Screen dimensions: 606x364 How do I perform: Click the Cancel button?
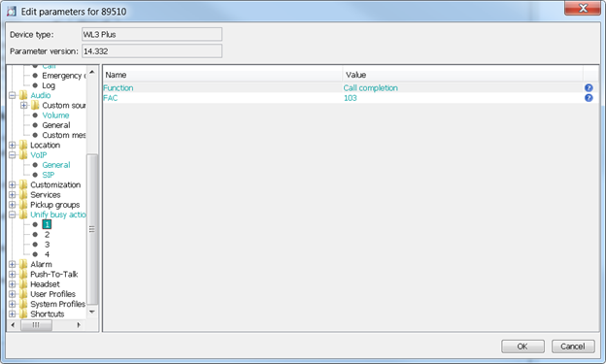[x=573, y=347]
